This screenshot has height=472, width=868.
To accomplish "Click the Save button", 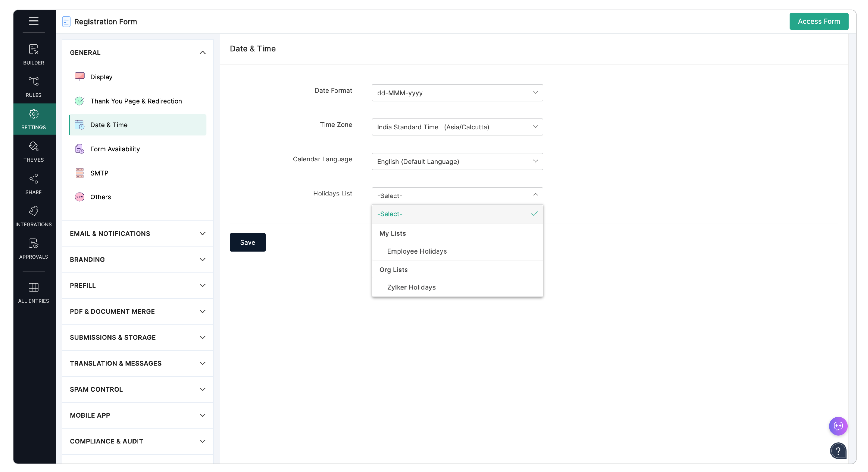I will tap(248, 242).
